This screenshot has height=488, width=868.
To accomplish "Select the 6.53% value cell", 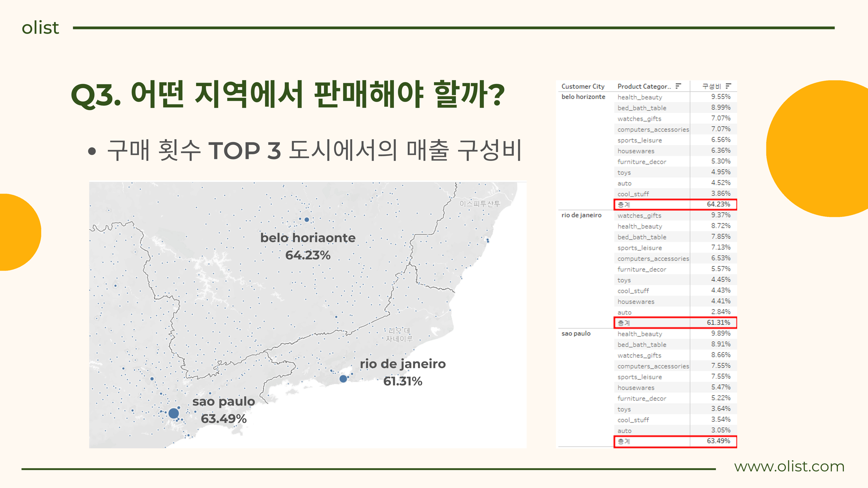I will point(721,258).
